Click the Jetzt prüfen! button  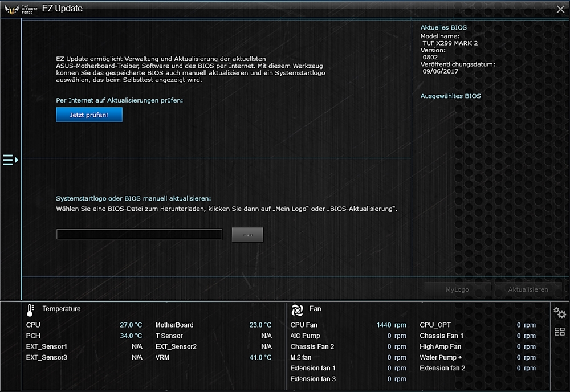(x=89, y=115)
